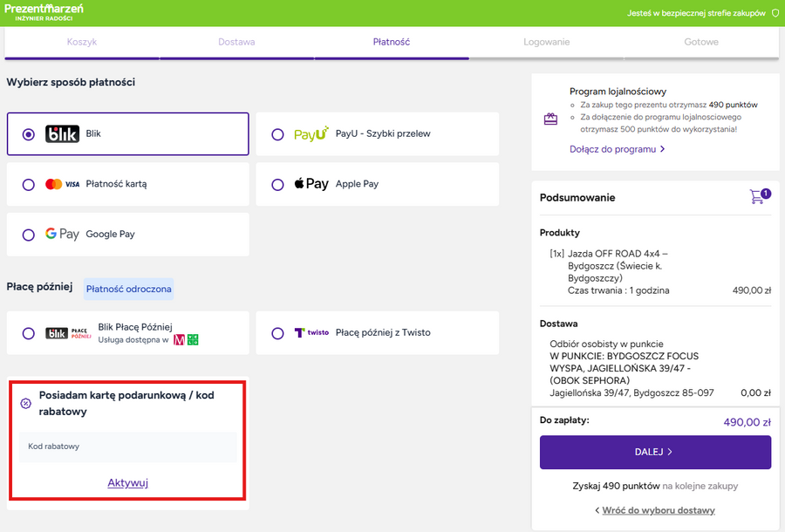Click the discount code percent icon
This screenshot has width=785, height=532.
(x=25, y=403)
